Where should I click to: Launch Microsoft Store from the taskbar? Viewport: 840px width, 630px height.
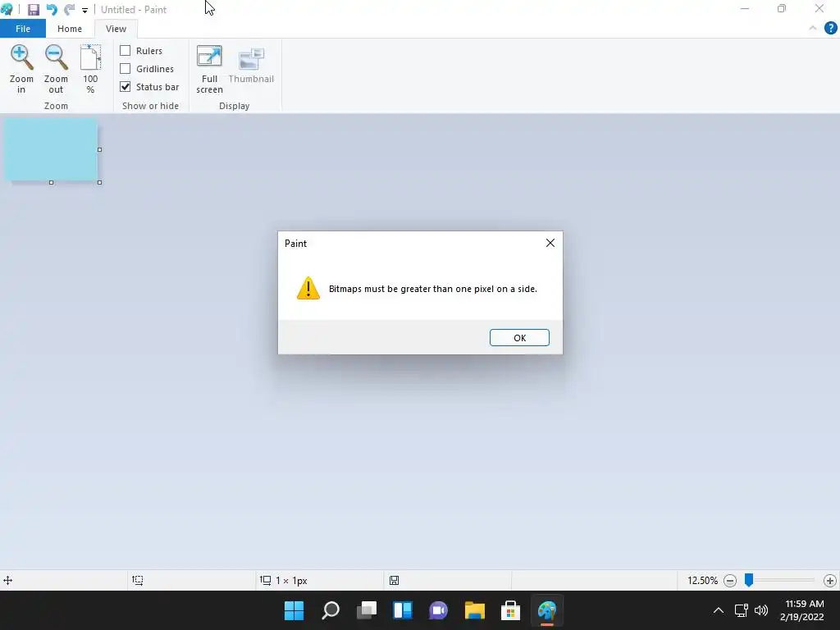[510, 610]
